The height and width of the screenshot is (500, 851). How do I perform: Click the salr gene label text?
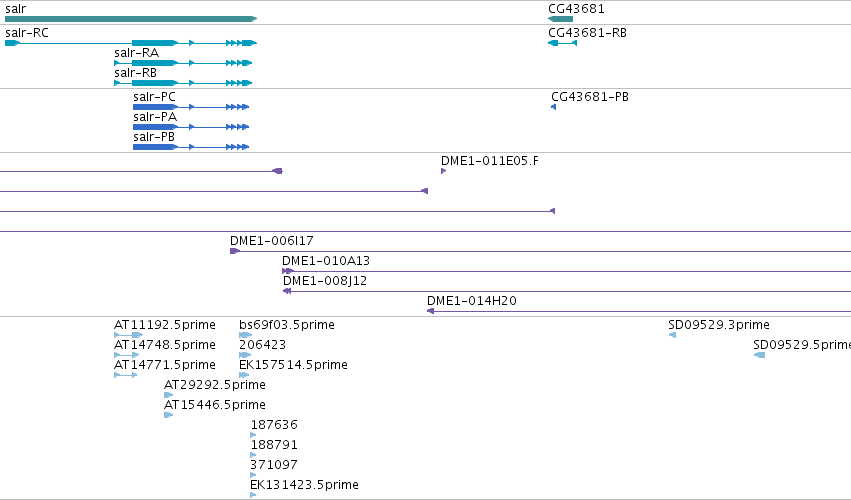[x=15, y=9]
